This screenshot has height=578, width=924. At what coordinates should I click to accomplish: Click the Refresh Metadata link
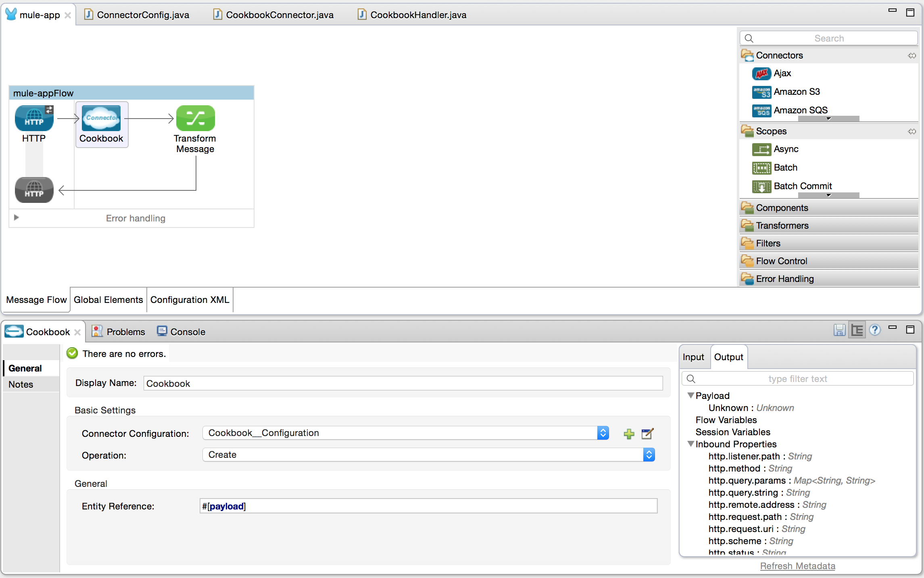click(x=797, y=566)
